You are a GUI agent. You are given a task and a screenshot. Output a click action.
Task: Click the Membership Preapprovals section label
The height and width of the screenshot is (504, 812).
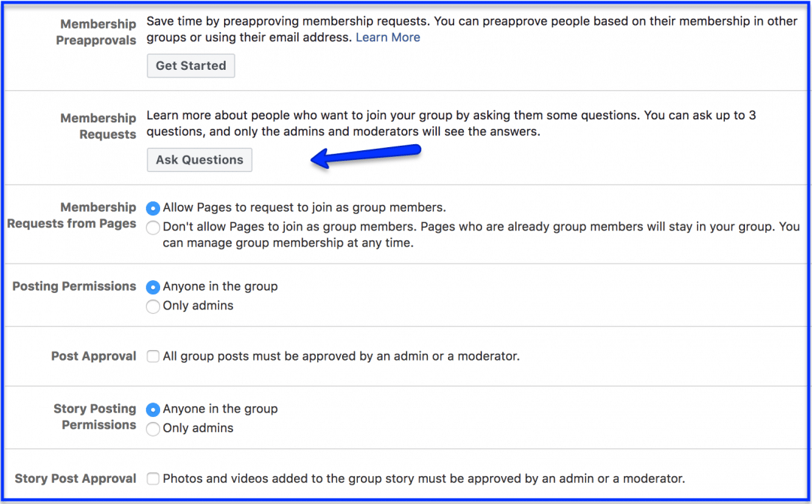click(95, 32)
